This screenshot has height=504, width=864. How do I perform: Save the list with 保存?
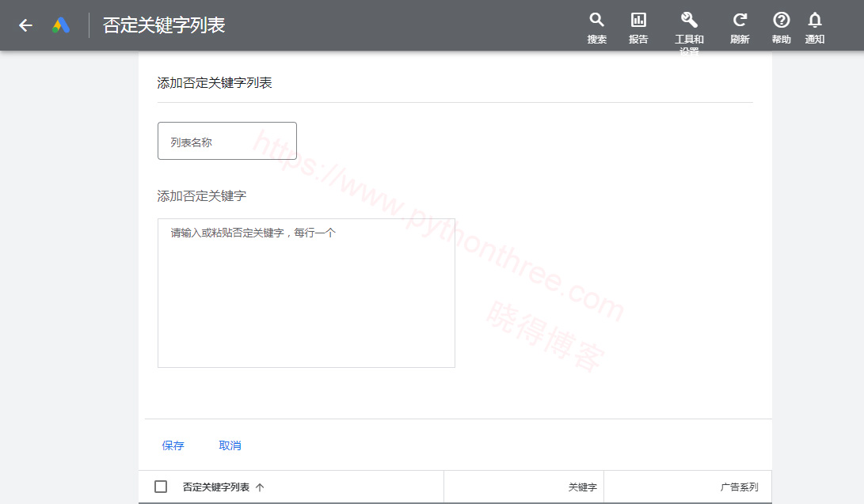(173, 445)
